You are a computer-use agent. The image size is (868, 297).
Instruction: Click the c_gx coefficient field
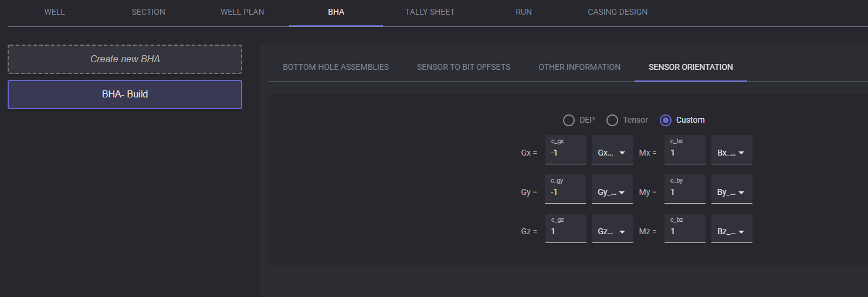point(565,153)
